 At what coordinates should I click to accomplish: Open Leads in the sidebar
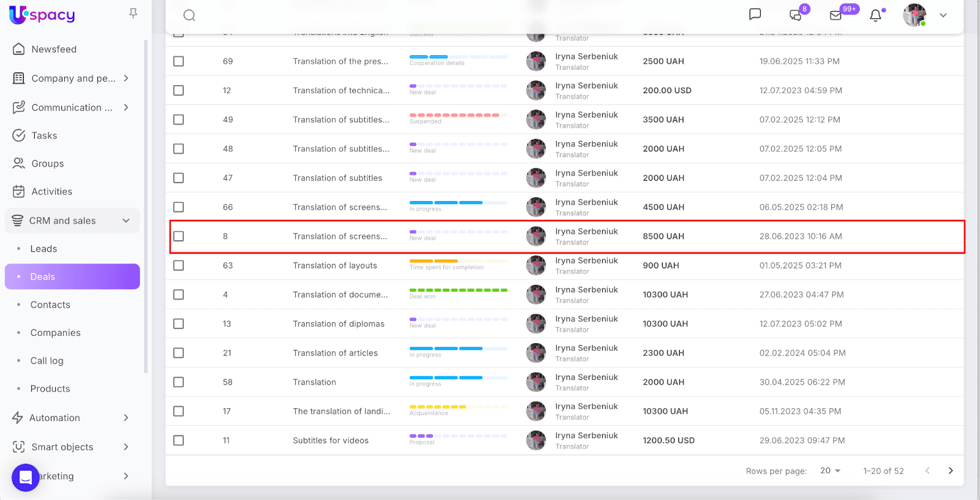[43, 249]
